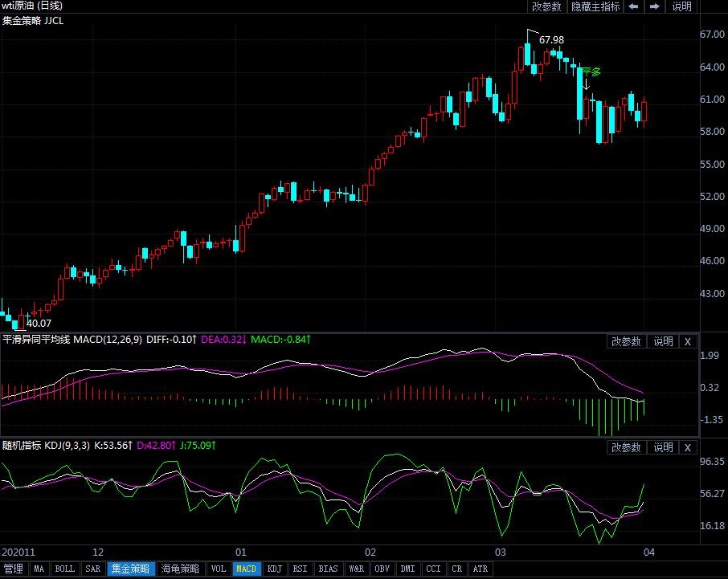This screenshot has width=728, height=579.
Task: Edit KDJ parameters with 改参数
Action: coord(626,447)
